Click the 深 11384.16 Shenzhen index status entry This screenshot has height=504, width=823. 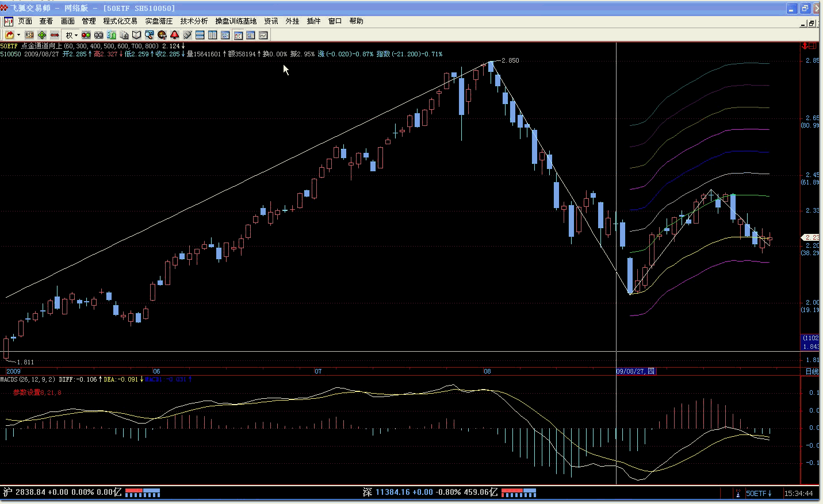pyautogui.click(x=430, y=493)
